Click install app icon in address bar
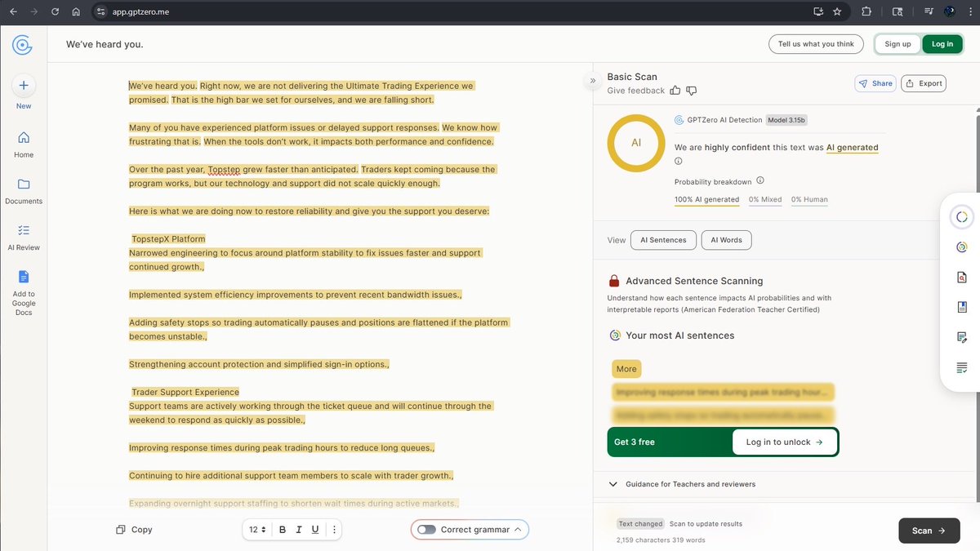This screenshot has height=551, width=980. (818, 12)
